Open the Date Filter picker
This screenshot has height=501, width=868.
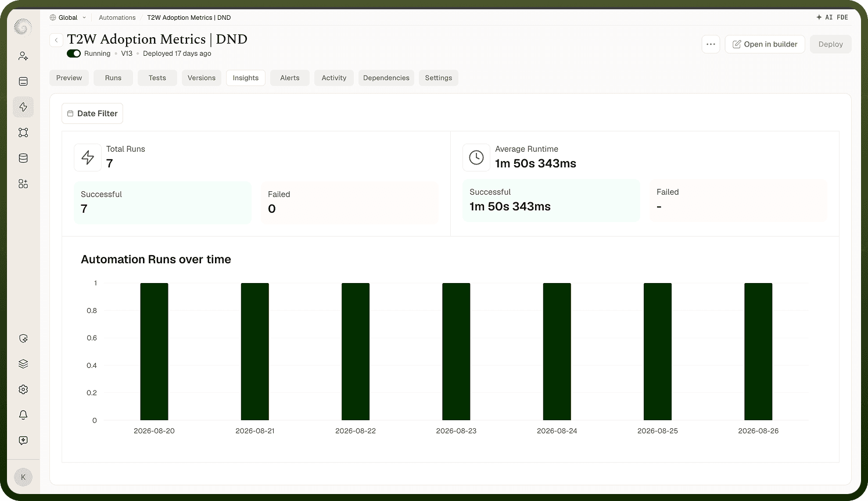click(x=92, y=113)
